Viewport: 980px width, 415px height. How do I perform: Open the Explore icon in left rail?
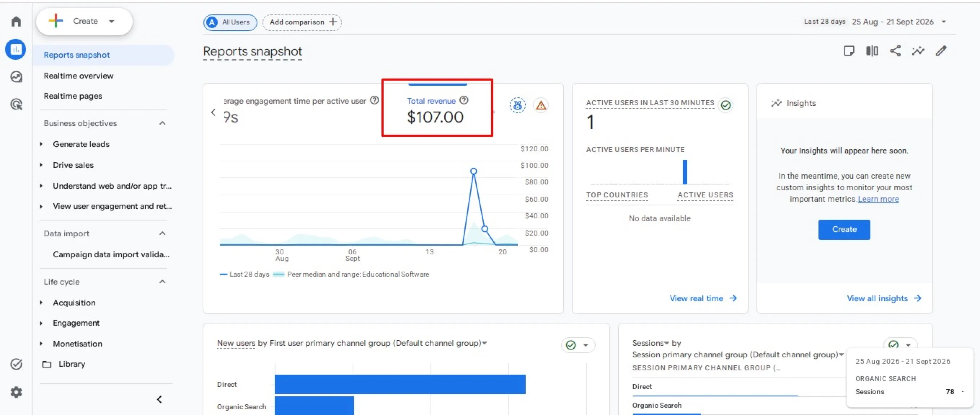16,77
